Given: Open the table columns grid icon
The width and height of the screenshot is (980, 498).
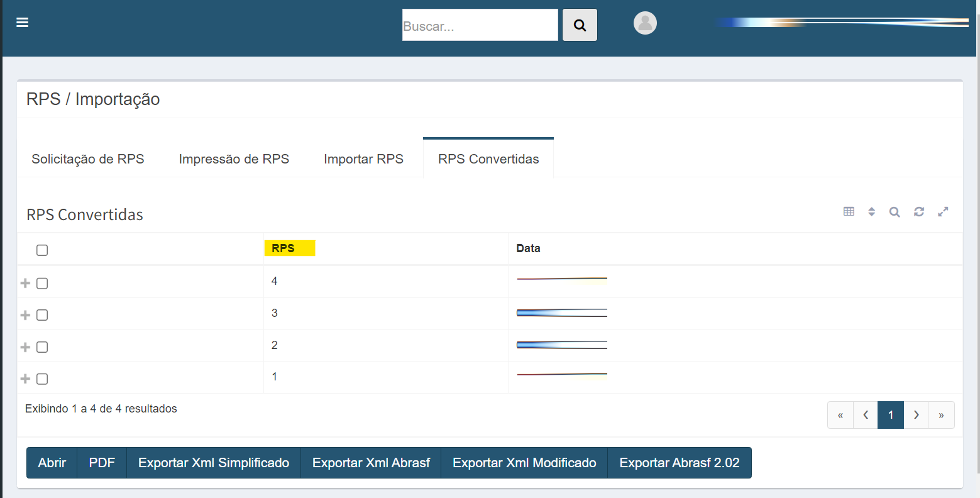Looking at the screenshot, I should click(849, 212).
